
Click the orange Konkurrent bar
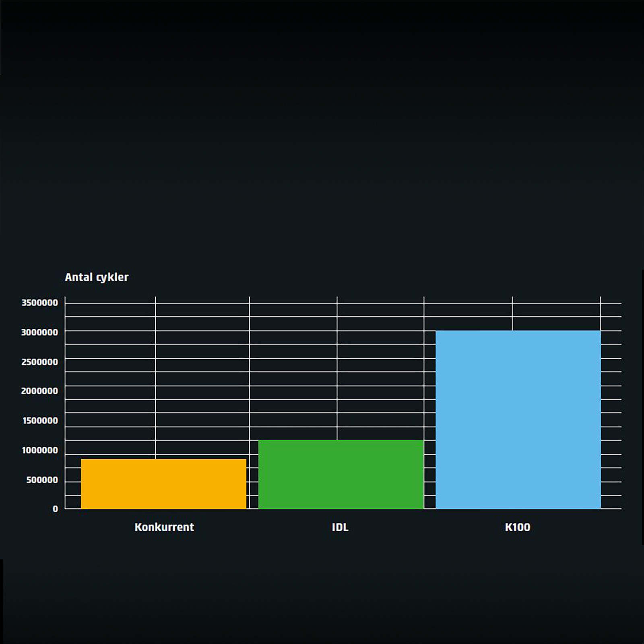[x=163, y=484]
